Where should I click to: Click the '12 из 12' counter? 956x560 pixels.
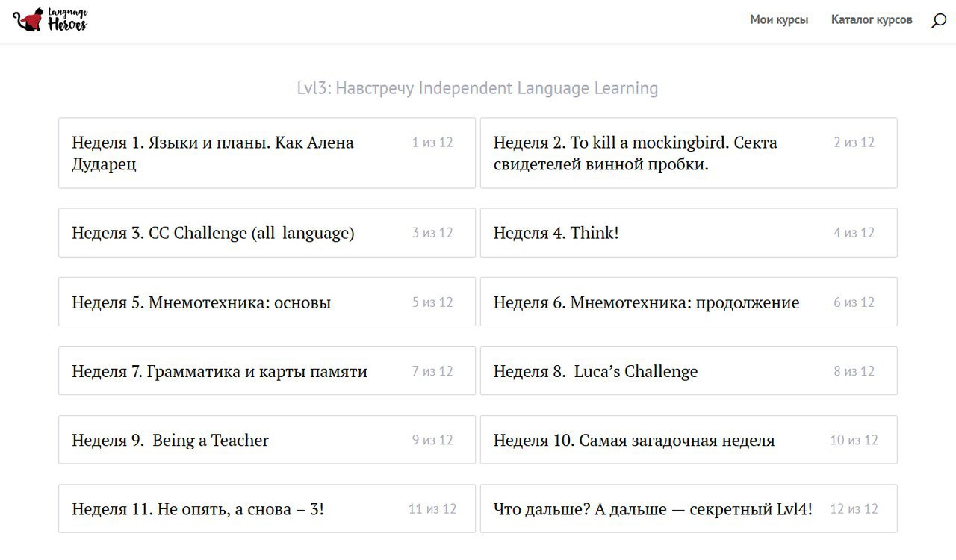coord(854,509)
